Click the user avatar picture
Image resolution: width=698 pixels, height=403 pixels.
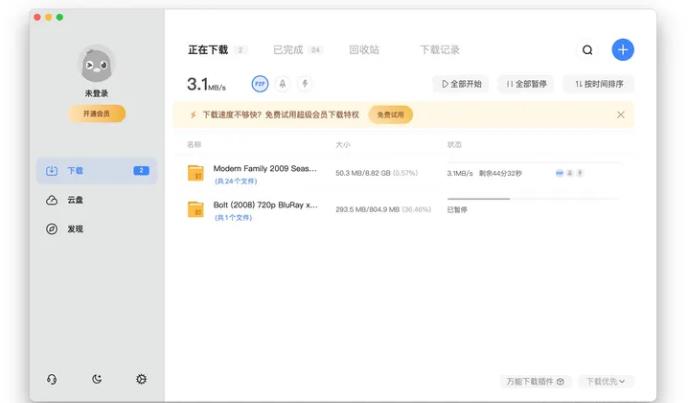coord(96,65)
